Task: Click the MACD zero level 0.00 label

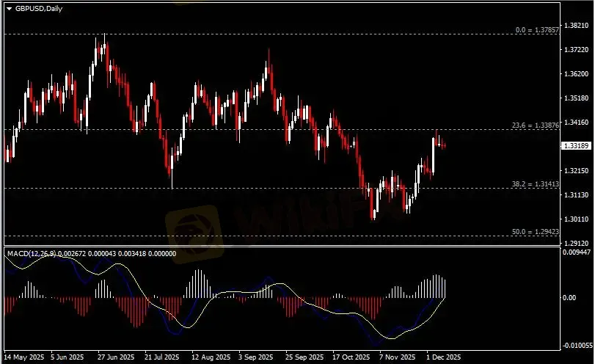Action: (569, 297)
